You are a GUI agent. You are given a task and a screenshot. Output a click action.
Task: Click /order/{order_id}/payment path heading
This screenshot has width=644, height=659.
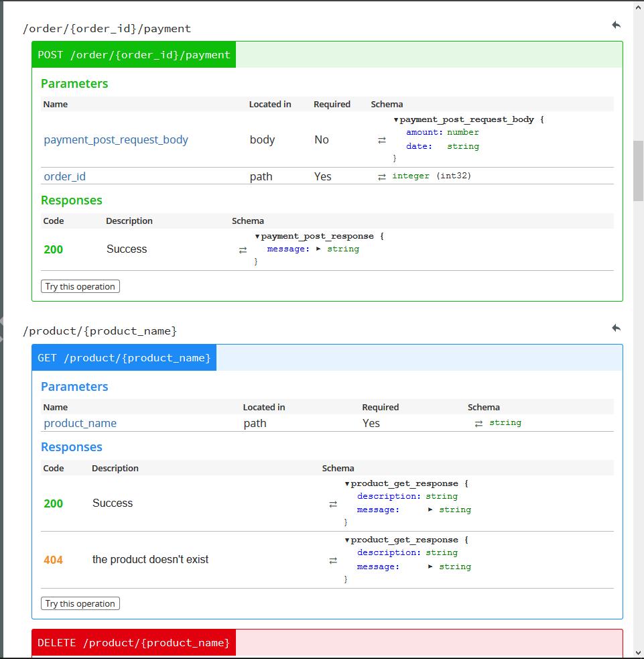click(107, 29)
